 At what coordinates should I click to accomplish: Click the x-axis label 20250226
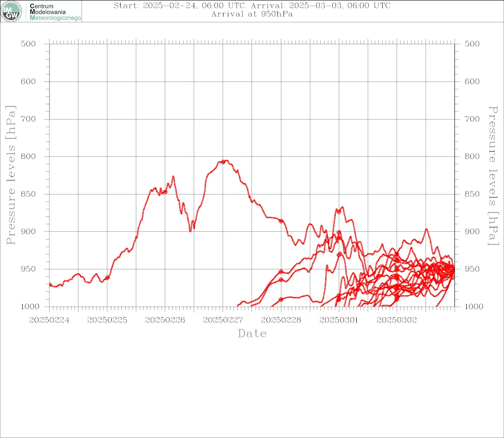coord(165,320)
